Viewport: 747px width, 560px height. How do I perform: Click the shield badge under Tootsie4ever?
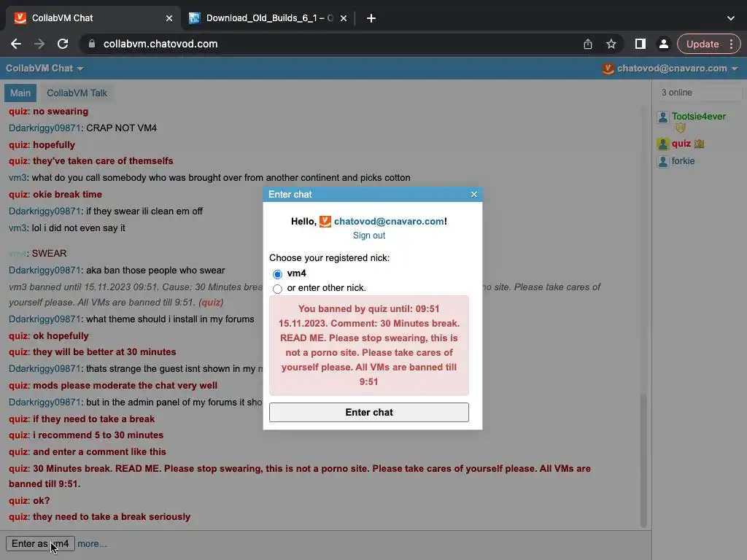[x=681, y=128]
